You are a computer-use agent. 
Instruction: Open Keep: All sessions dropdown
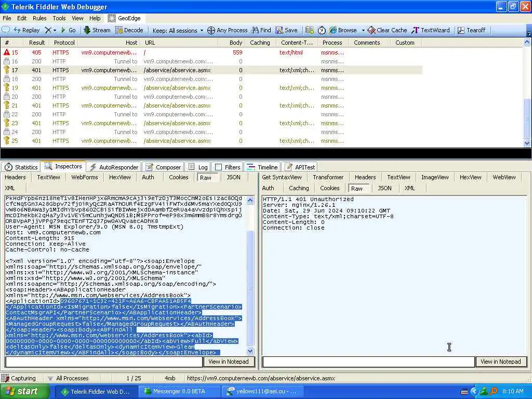click(x=178, y=30)
